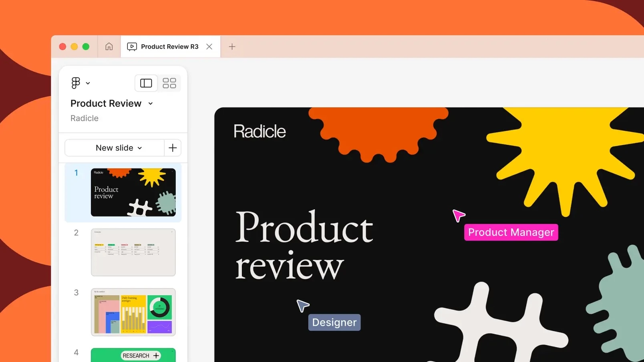This screenshot has height=362, width=644.
Task: Click the Home icon beside the tabs
Action: tap(109, 46)
